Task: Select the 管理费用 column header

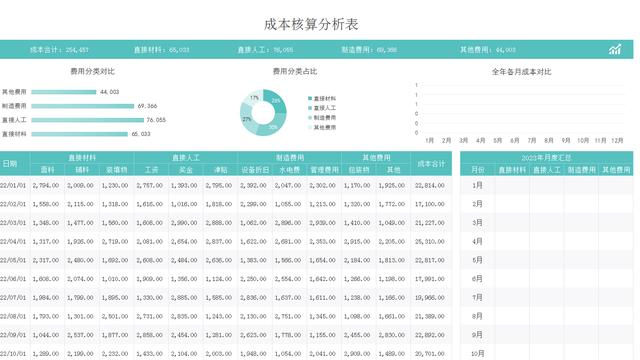Action: point(324,170)
